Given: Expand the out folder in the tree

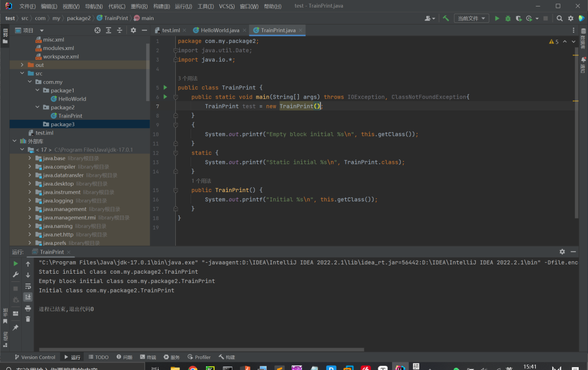Looking at the screenshot, I should [22, 65].
